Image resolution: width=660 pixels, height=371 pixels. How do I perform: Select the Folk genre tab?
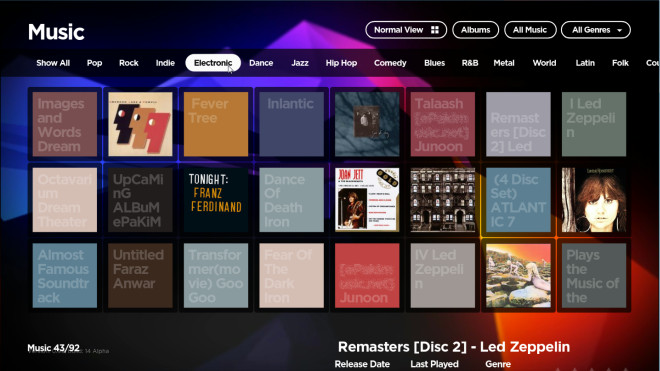[x=620, y=63]
